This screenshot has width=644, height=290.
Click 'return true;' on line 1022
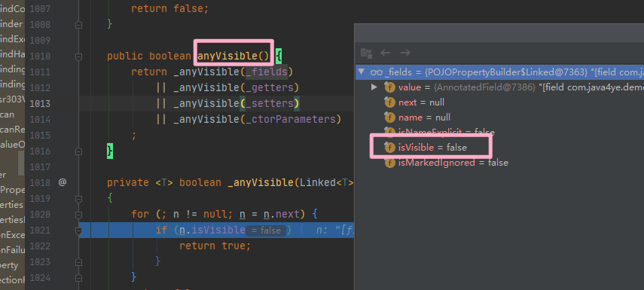pyautogui.click(x=215, y=246)
